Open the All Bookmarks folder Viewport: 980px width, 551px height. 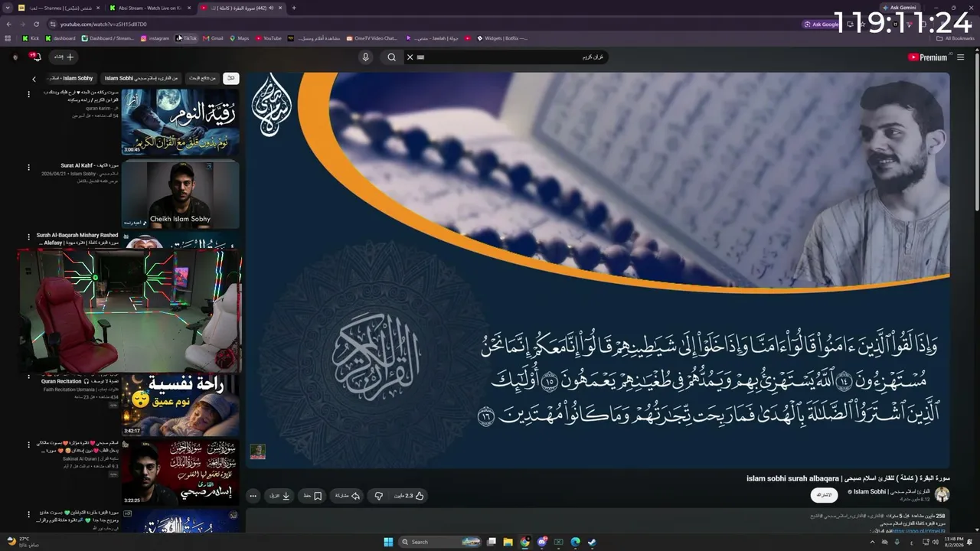[x=955, y=38]
